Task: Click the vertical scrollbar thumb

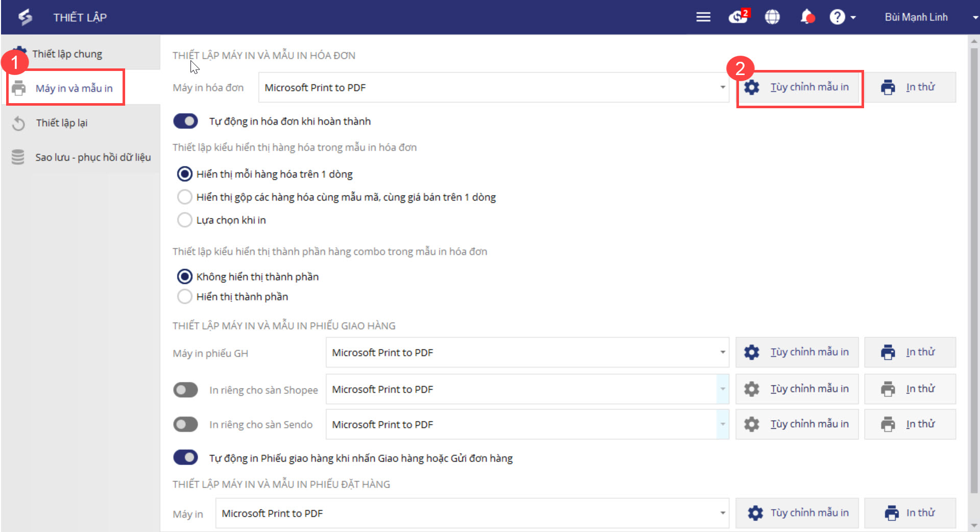Action: 974,271
